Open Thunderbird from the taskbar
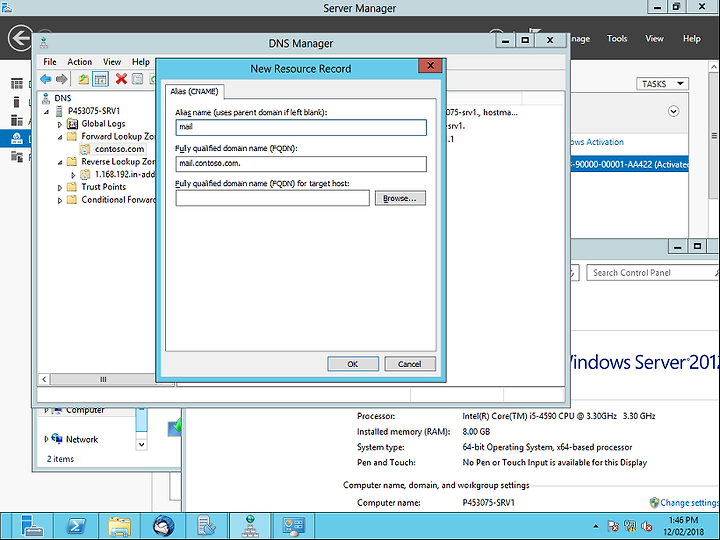The width and height of the screenshot is (720, 540). tap(163, 526)
